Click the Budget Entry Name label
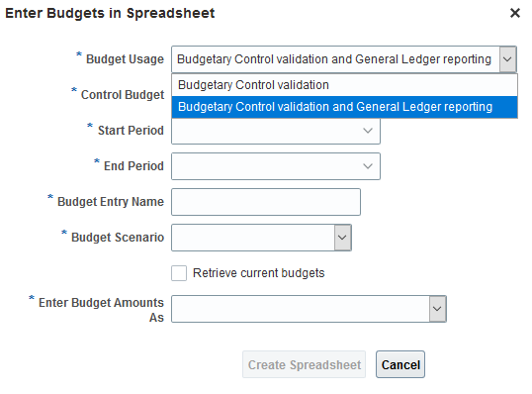532x394 pixels. [x=111, y=202]
